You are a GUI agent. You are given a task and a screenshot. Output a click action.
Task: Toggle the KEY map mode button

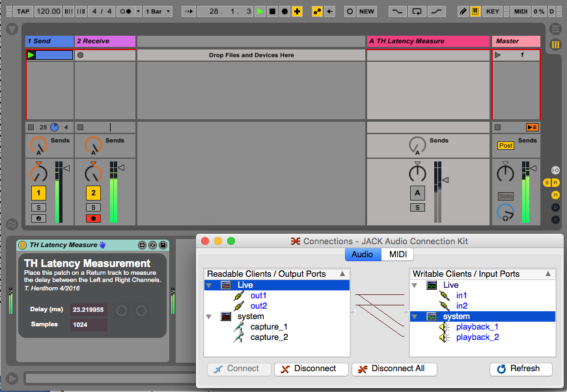pyautogui.click(x=493, y=12)
